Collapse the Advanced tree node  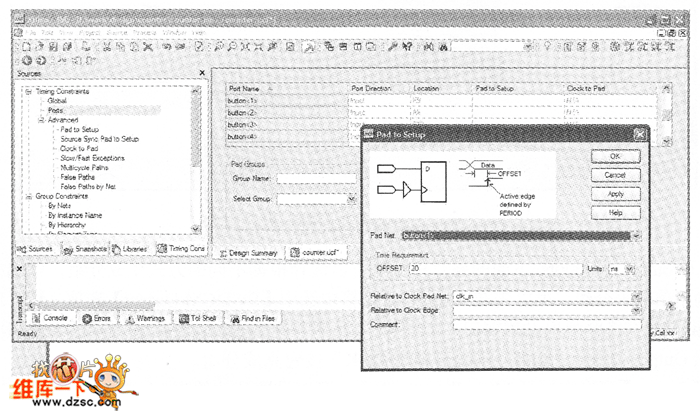[38, 119]
